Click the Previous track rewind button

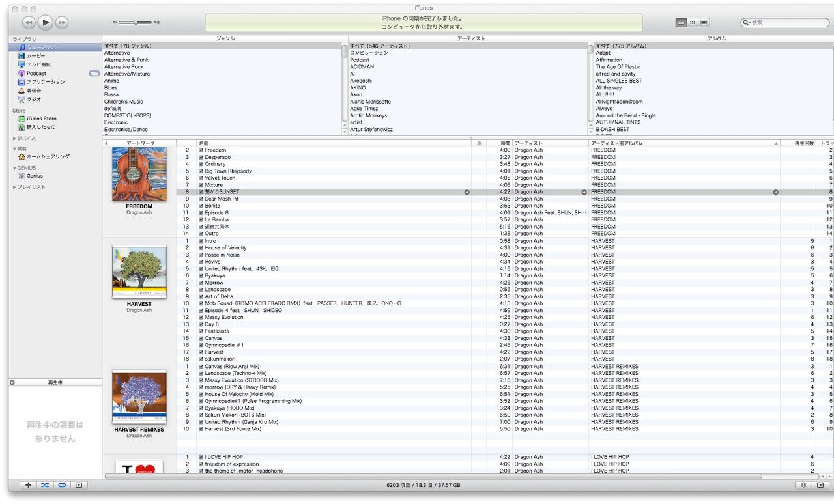28,23
